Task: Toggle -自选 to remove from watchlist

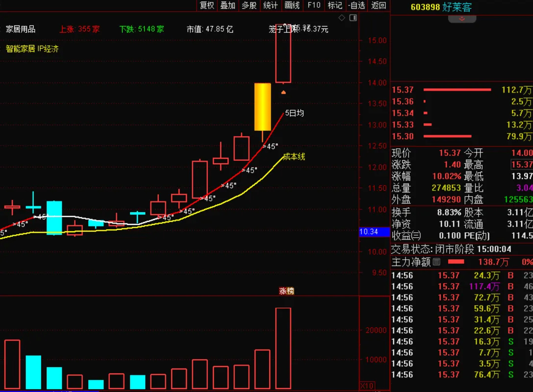Action: (x=355, y=6)
